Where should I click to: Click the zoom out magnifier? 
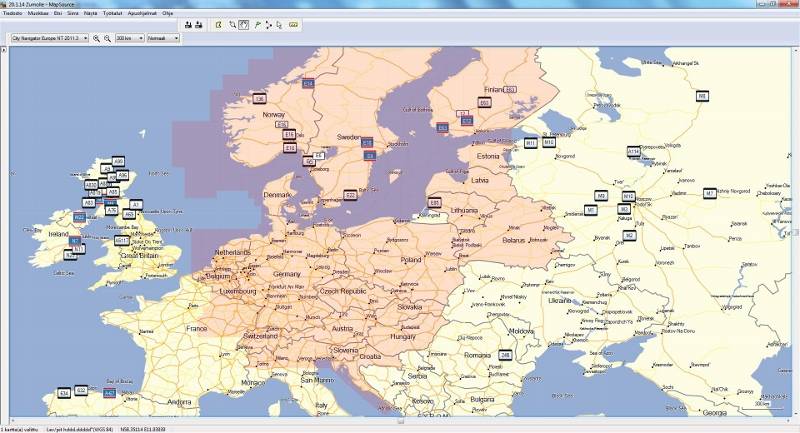tap(107, 38)
